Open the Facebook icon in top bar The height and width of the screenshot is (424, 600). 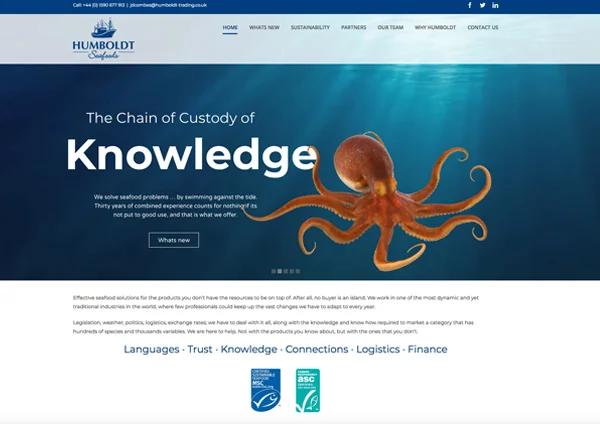[x=470, y=5]
